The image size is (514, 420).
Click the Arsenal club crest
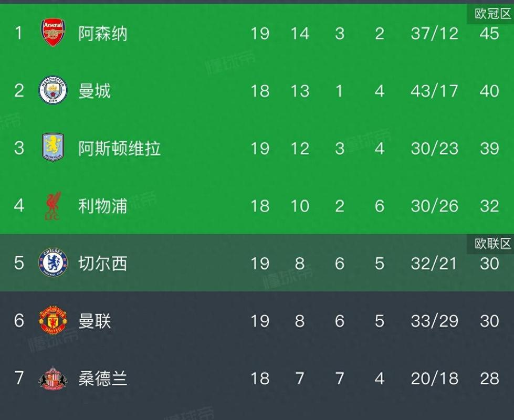[x=53, y=33]
